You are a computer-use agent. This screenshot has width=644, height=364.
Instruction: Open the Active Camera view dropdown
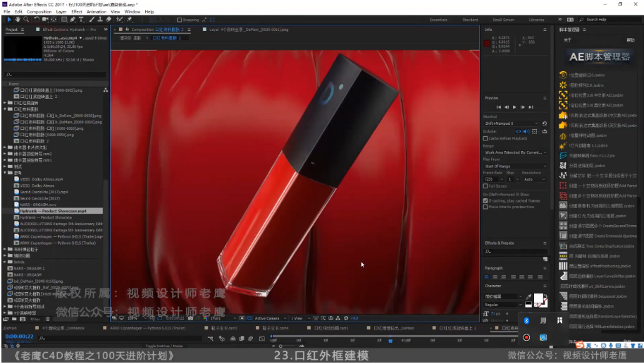click(x=271, y=318)
